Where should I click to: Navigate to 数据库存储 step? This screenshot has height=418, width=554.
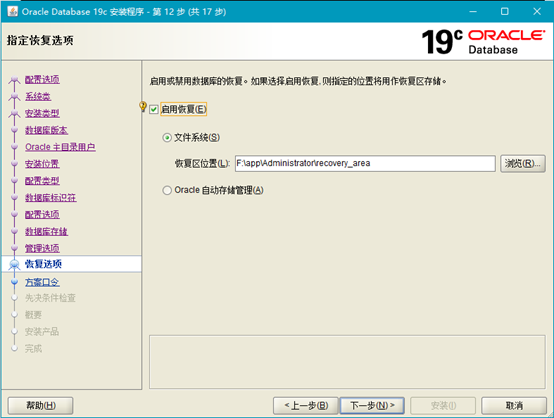pyautogui.click(x=46, y=232)
